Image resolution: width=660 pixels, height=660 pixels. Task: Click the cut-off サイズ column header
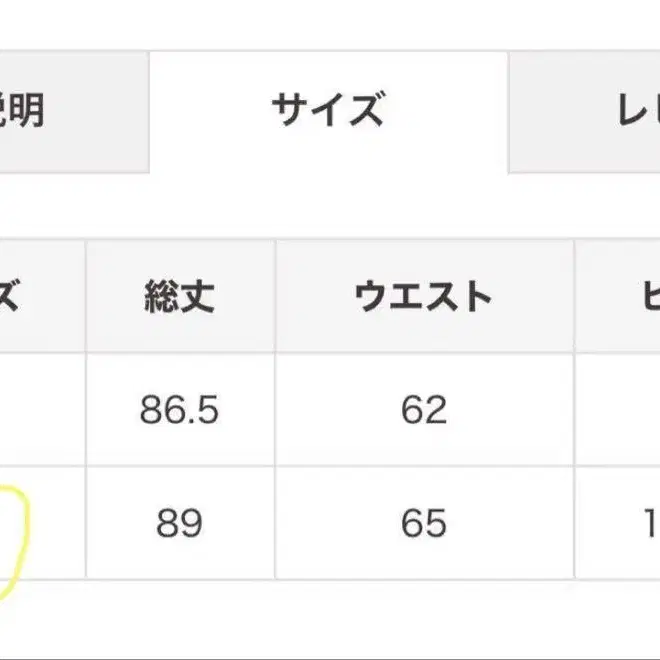click(x=30, y=297)
